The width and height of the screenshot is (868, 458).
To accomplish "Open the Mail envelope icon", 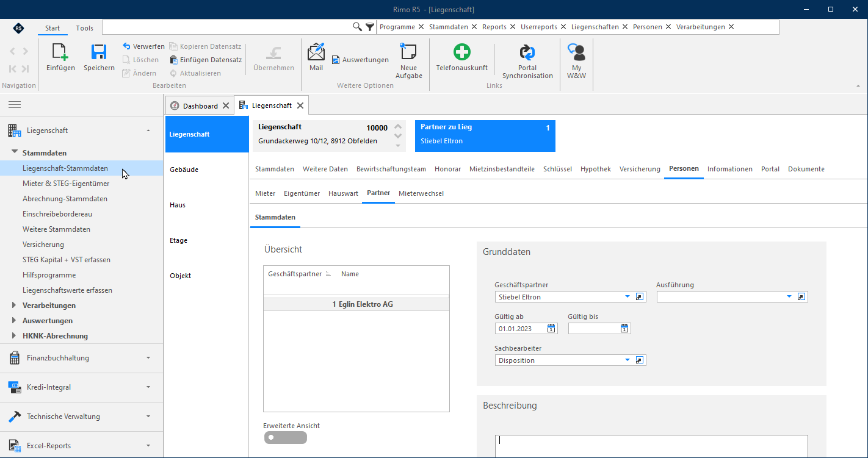I will point(316,52).
